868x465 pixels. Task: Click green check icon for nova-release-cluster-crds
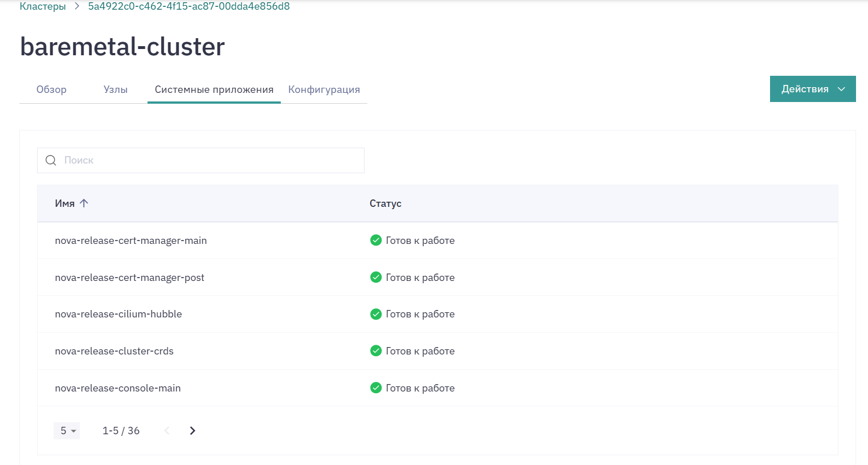point(376,350)
